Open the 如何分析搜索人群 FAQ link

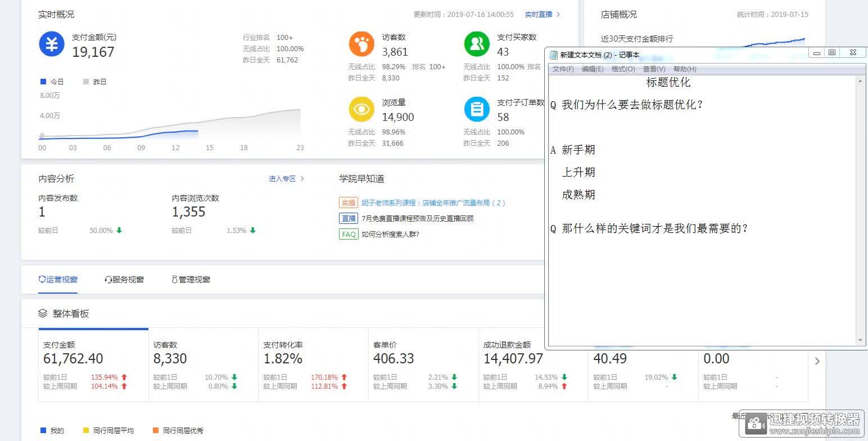pyautogui.click(x=390, y=234)
